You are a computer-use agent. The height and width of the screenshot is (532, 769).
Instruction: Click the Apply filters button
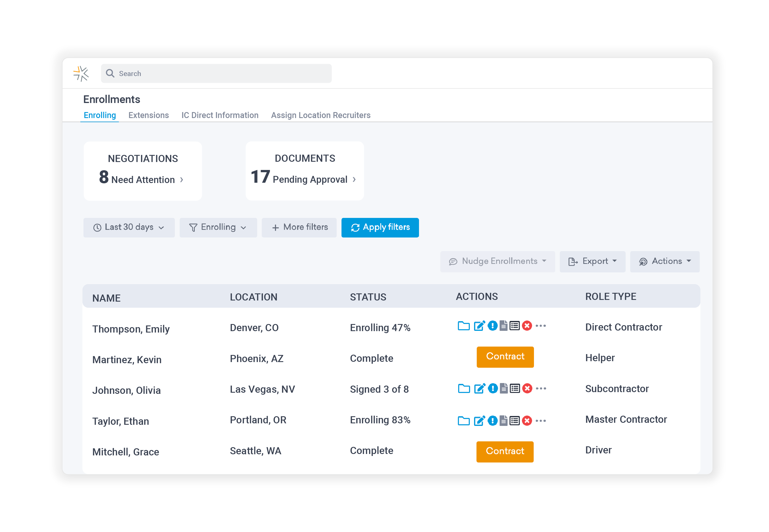(380, 227)
